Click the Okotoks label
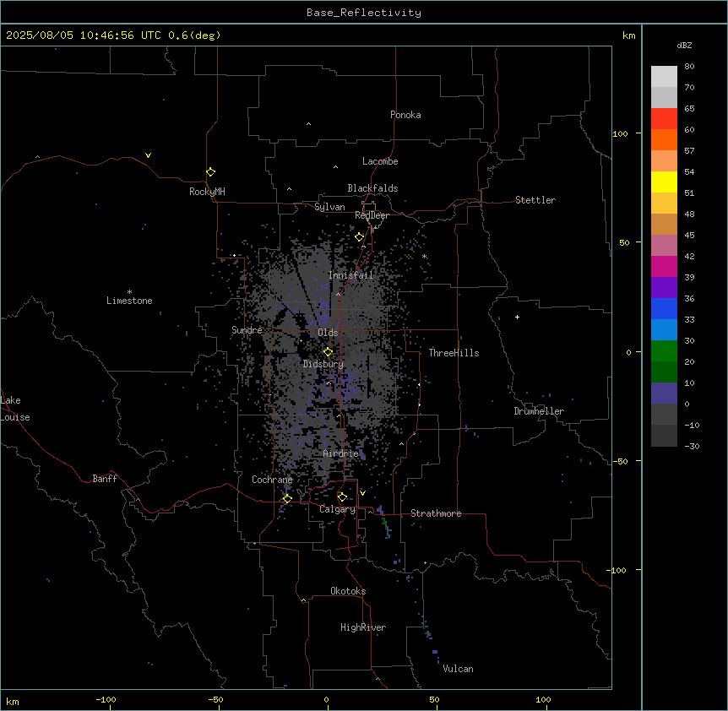 348,591
